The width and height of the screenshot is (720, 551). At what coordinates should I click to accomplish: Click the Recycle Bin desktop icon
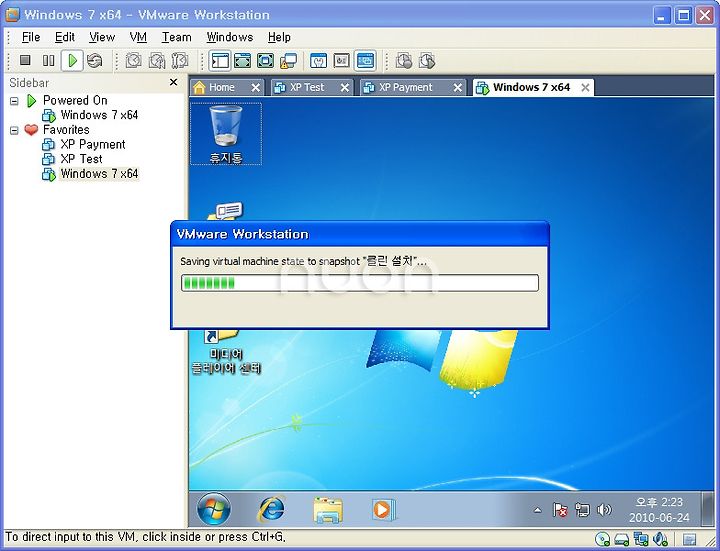(225, 134)
